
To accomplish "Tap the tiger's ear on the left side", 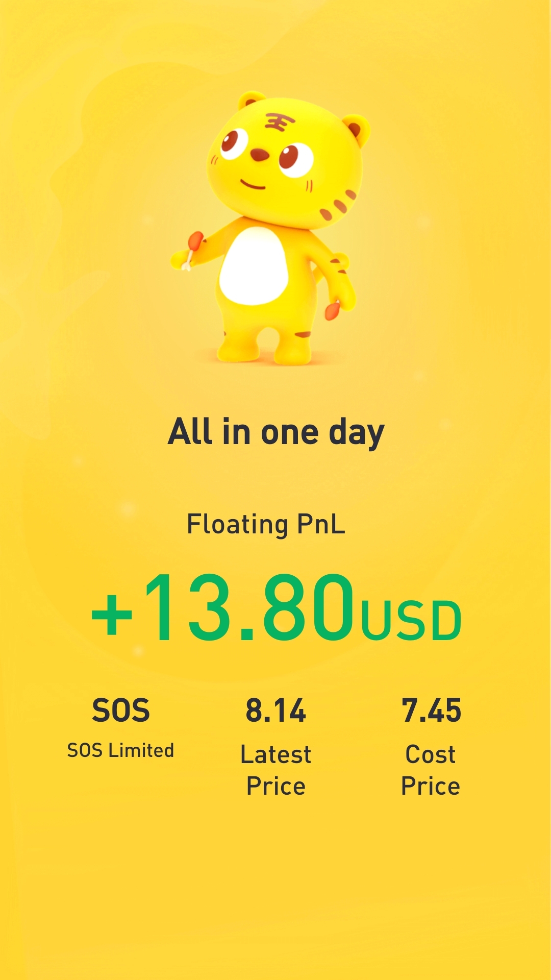I will (252, 99).
